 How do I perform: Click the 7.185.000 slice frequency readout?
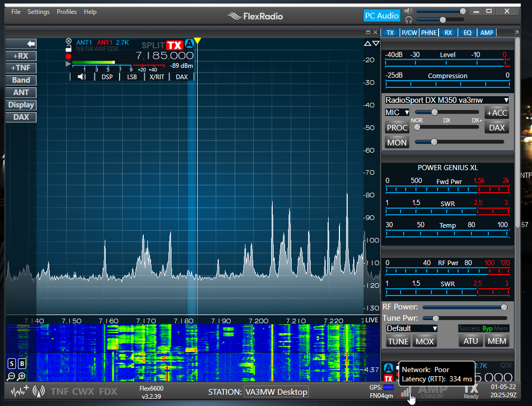coord(164,56)
